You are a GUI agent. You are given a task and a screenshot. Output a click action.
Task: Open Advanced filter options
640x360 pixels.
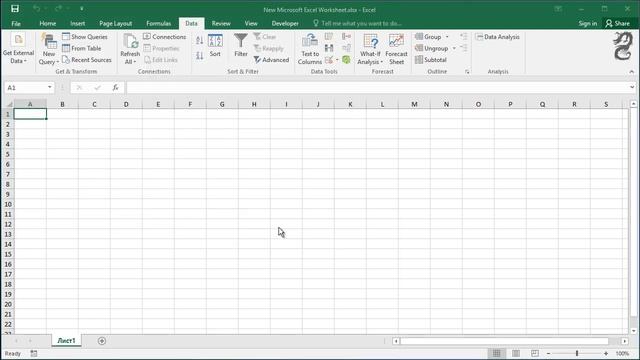tap(271, 60)
